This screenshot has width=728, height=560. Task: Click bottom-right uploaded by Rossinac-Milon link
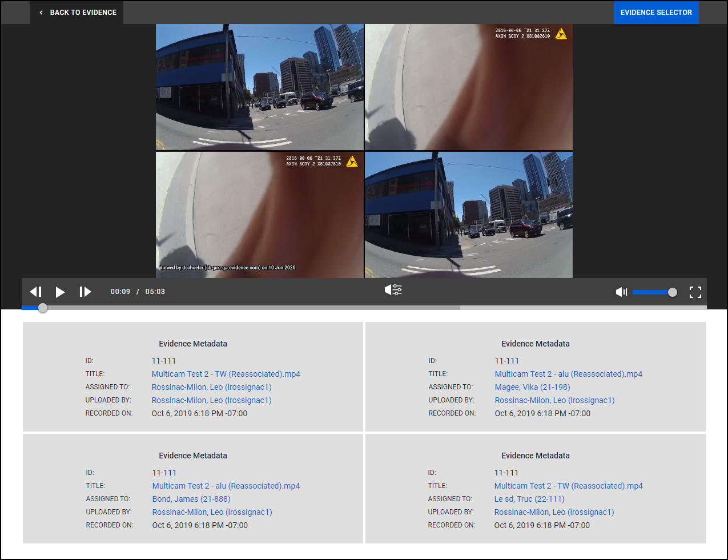554,512
